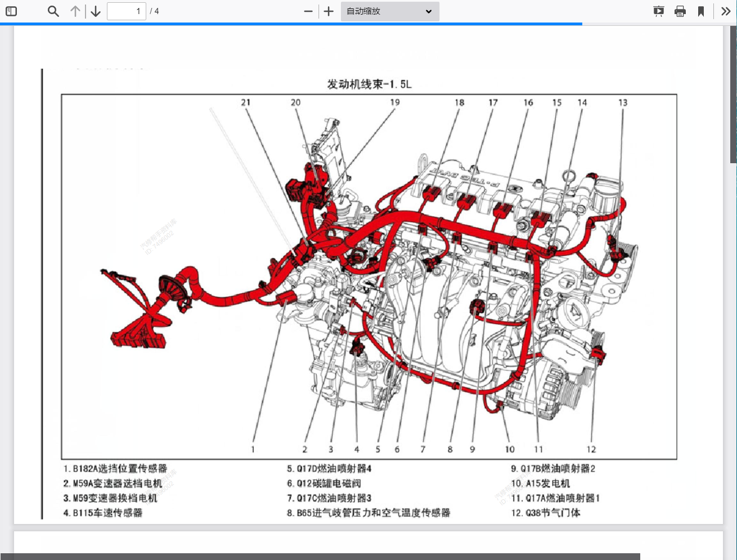737x560 pixels.
Task: Click the minus zoom button
Action: [x=308, y=11]
